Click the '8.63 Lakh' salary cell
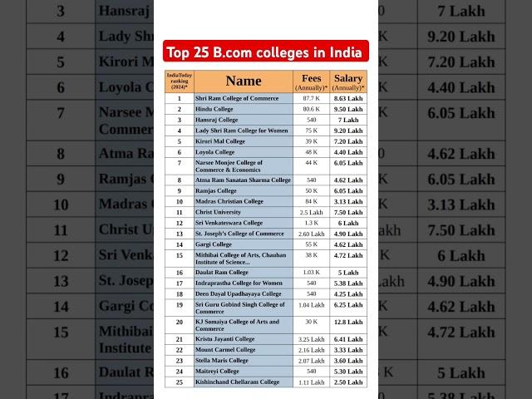 348,98
